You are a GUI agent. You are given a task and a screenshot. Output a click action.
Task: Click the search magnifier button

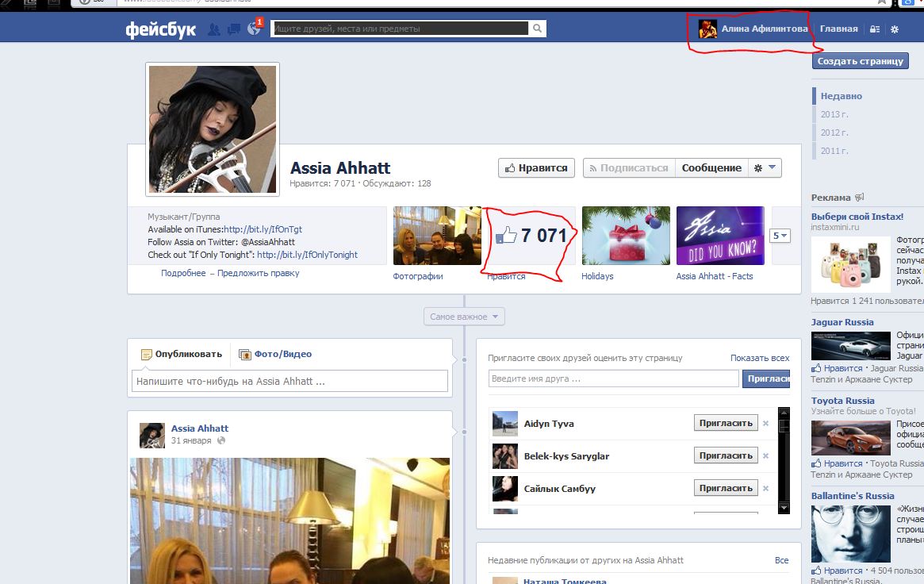click(538, 29)
